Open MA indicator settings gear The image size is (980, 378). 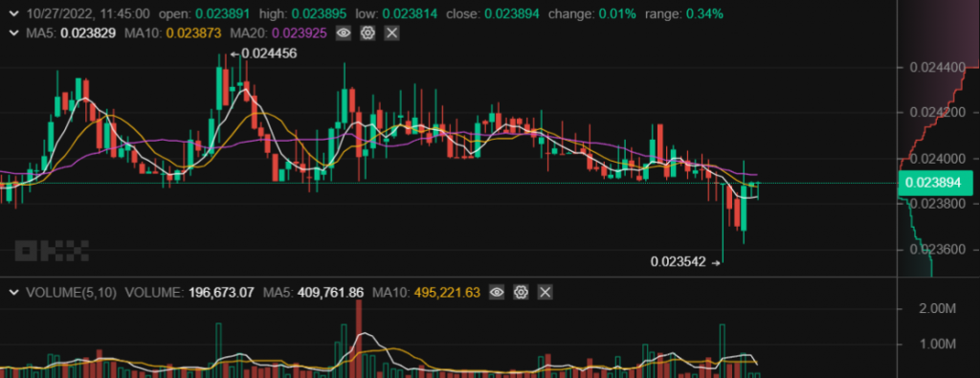coord(367,33)
